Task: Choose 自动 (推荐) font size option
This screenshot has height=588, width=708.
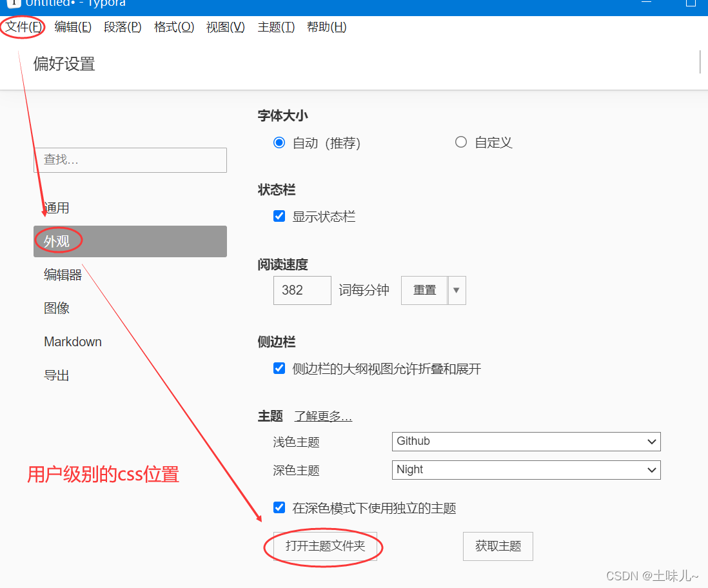Action: tap(279, 142)
